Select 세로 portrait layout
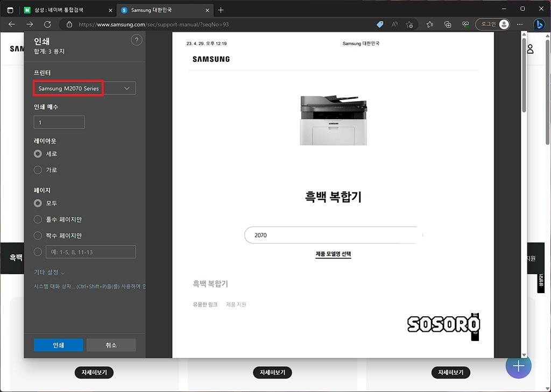Viewport: 551px width, 392px height. click(x=38, y=154)
